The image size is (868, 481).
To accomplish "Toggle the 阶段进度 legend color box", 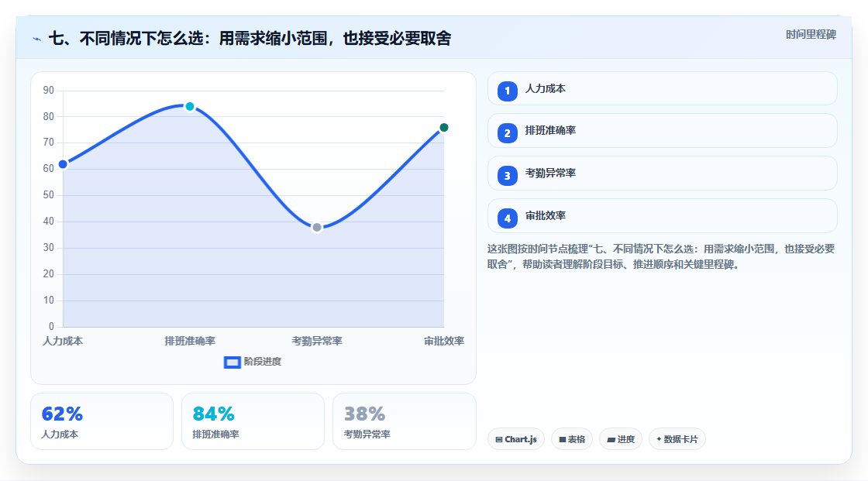I will click(x=232, y=362).
